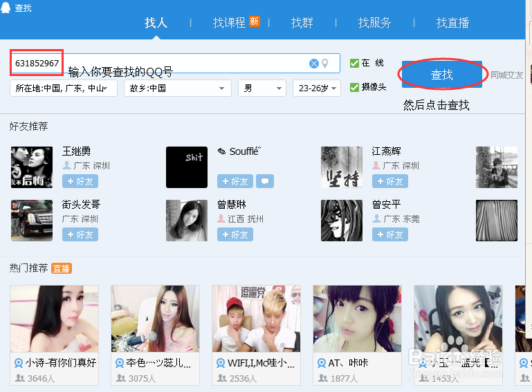Image resolution: width=532 pixels, height=392 pixels.
Task: Add Soufflé as friend
Action: 235,181
